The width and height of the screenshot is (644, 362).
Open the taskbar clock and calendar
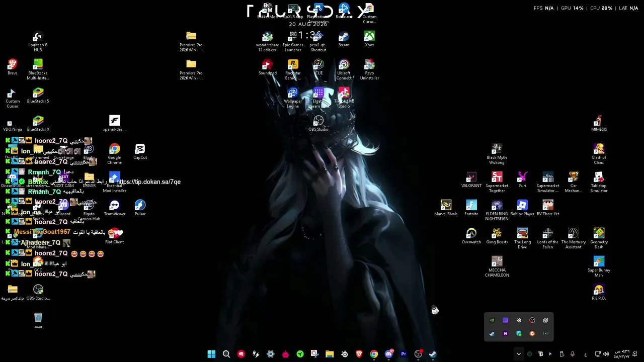click(x=622, y=354)
